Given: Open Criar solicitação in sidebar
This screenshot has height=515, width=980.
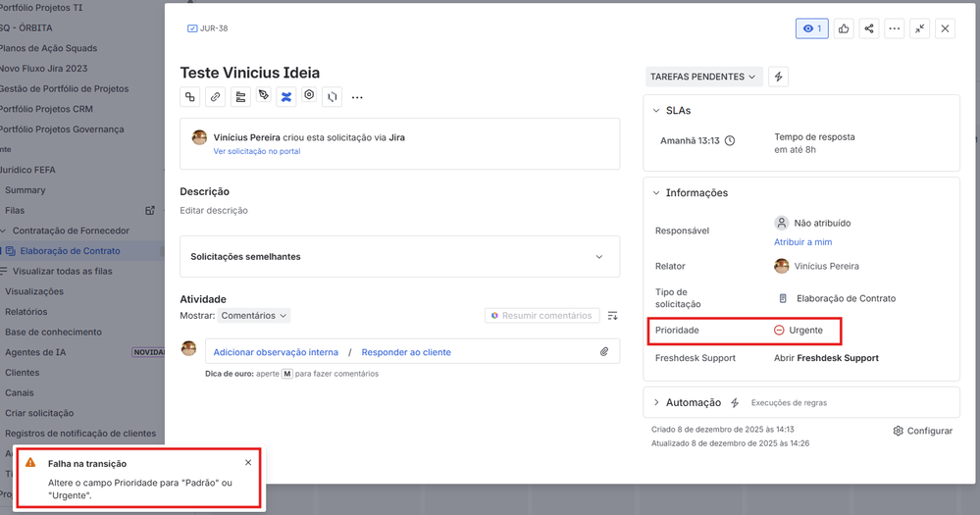Looking at the screenshot, I should [39, 413].
